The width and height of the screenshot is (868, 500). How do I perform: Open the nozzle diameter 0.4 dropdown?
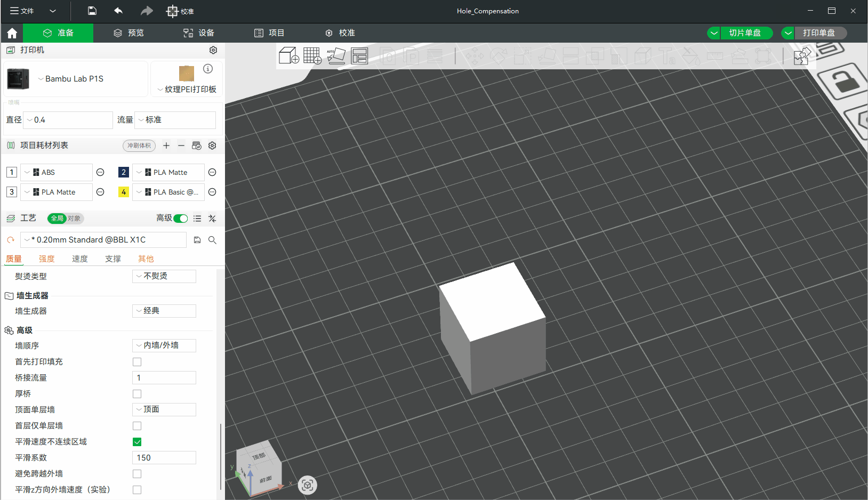click(69, 120)
